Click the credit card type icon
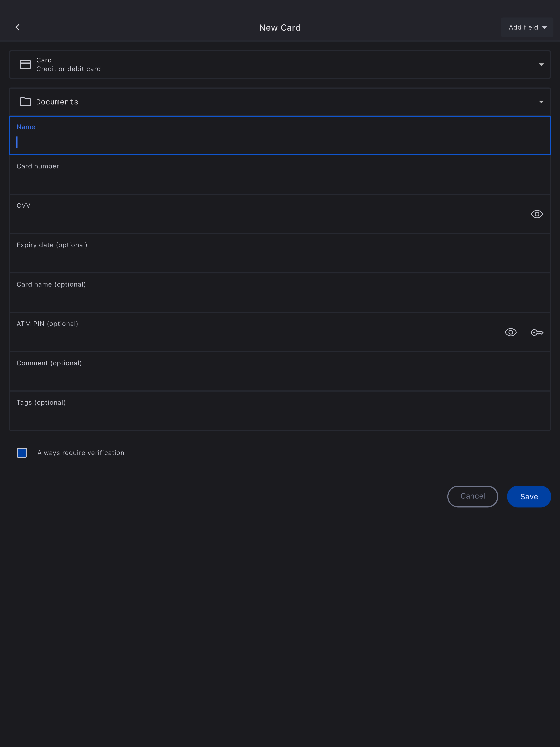The width and height of the screenshot is (560, 747). [x=25, y=65]
